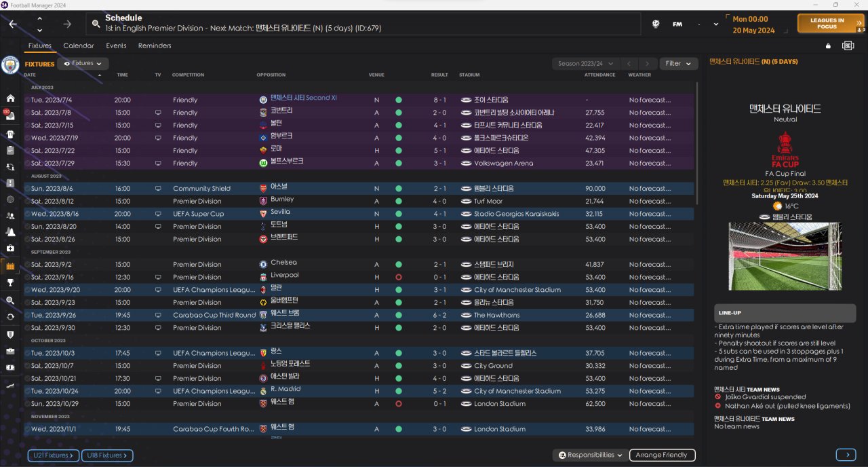The height and width of the screenshot is (467, 868).
Task: Open the Training cone icon
Action: tap(10, 232)
